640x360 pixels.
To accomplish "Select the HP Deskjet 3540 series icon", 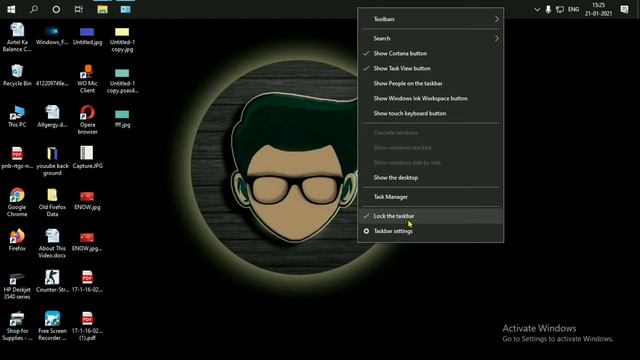I will (17, 285).
